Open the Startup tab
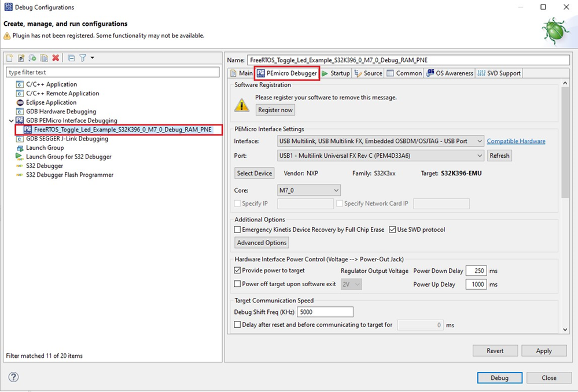The width and height of the screenshot is (578, 392). coord(336,73)
